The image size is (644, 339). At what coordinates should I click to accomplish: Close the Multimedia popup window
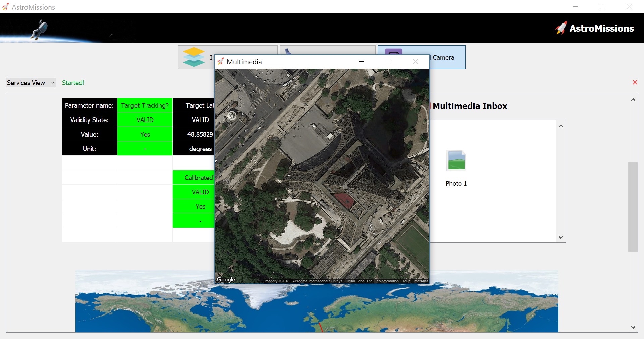pos(416,62)
